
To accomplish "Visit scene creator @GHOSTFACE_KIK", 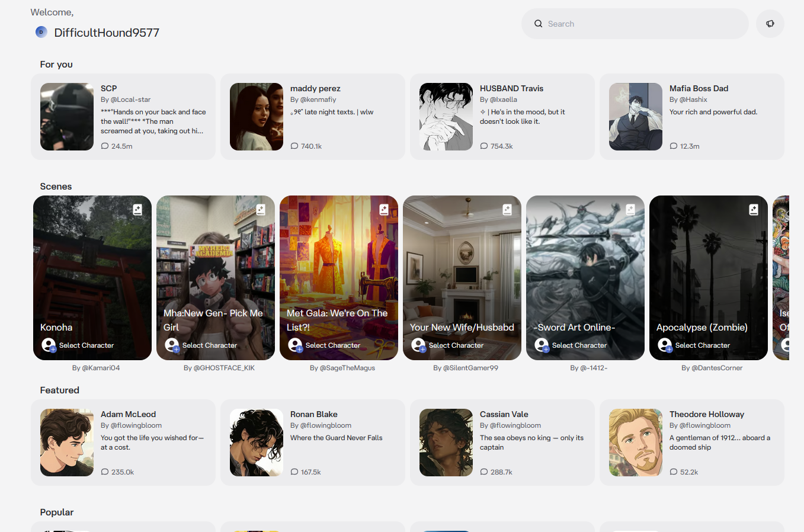I will pyautogui.click(x=224, y=368).
